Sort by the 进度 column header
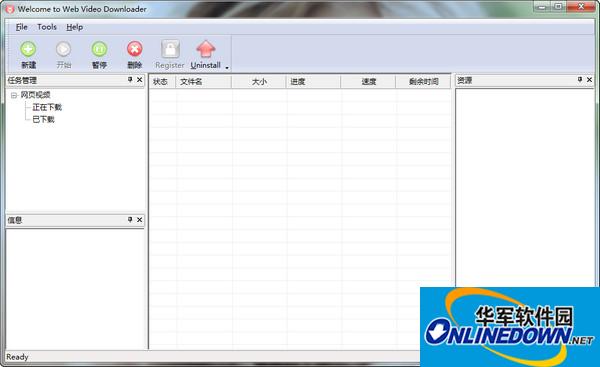600x367 pixels. [x=313, y=82]
